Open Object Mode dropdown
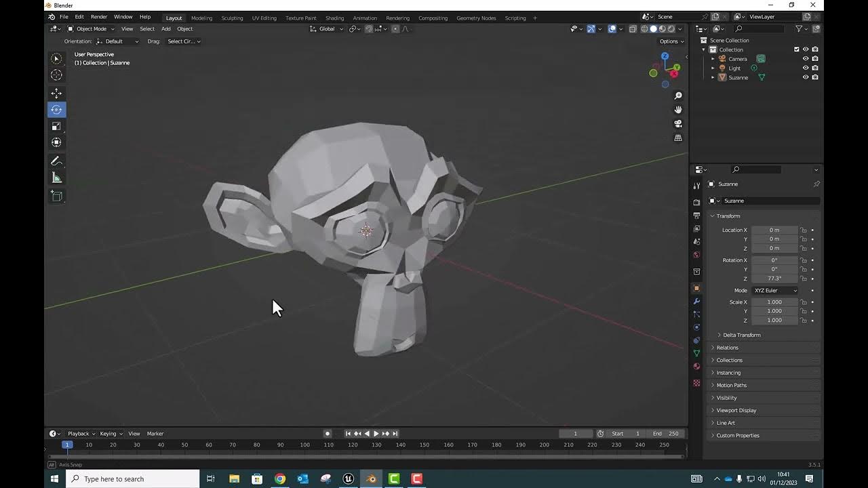The width and height of the screenshot is (868, 488). coord(92,28)
